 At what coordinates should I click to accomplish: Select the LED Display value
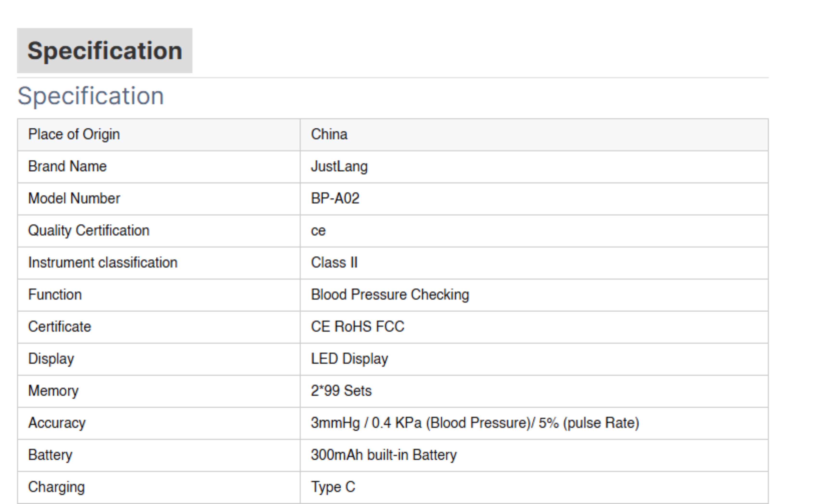(350, 359)
